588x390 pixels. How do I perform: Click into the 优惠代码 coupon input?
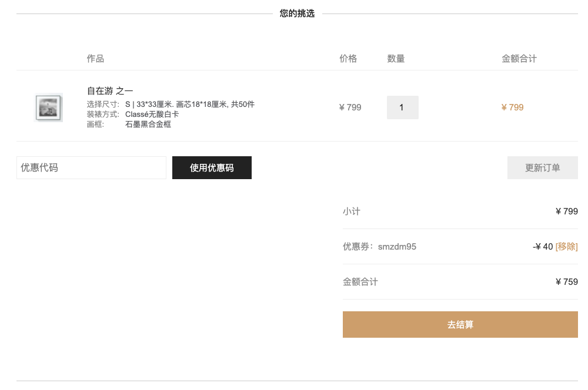91,167
